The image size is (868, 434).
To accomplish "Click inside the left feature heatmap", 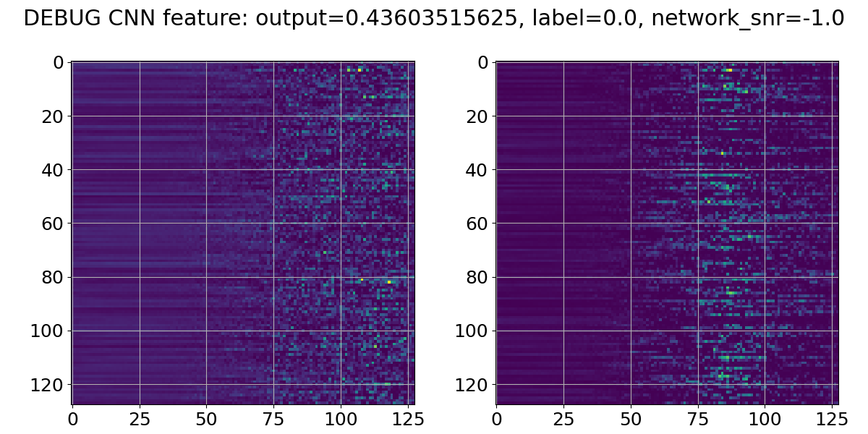I will (x=243, y=233).
